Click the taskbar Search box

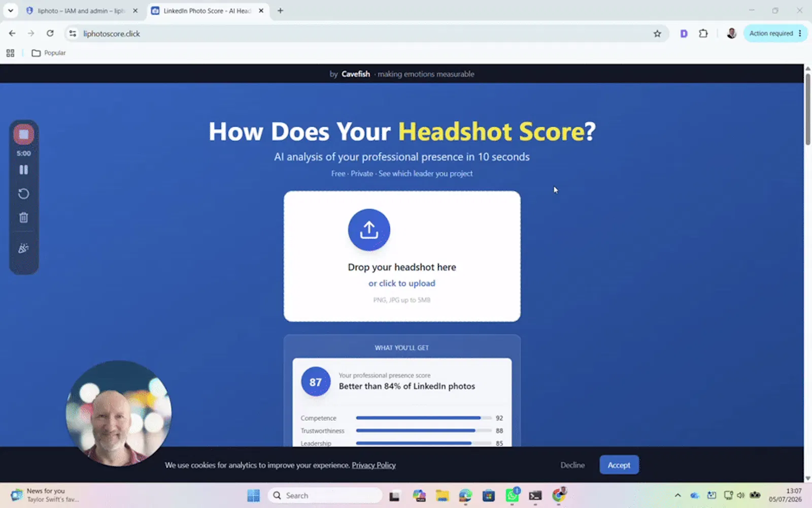click(x=325, y=495)
